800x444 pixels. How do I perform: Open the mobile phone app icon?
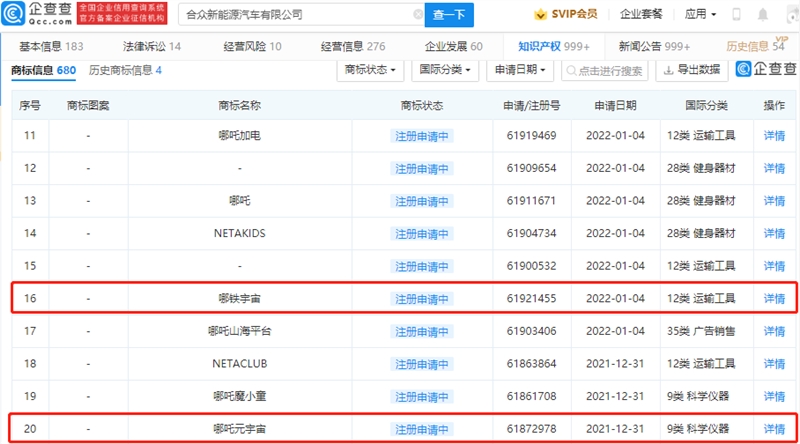pyautogui.click(x=736, y=14)
